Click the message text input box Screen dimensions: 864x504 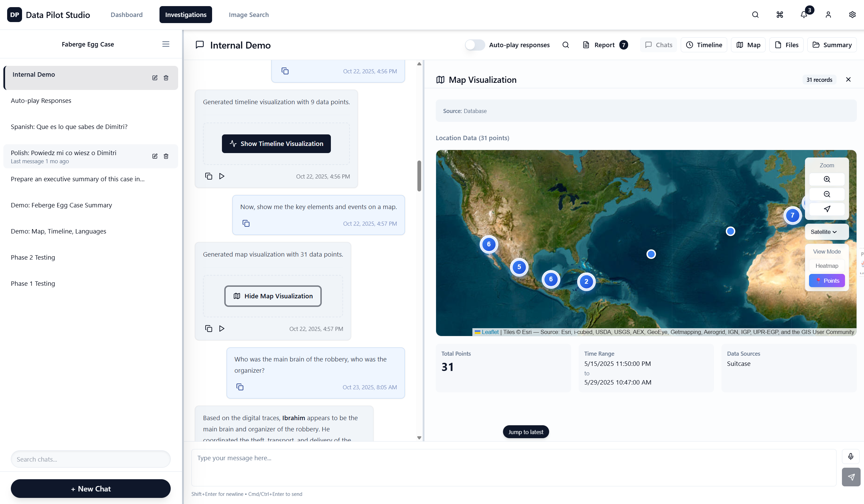pos(513,468)
